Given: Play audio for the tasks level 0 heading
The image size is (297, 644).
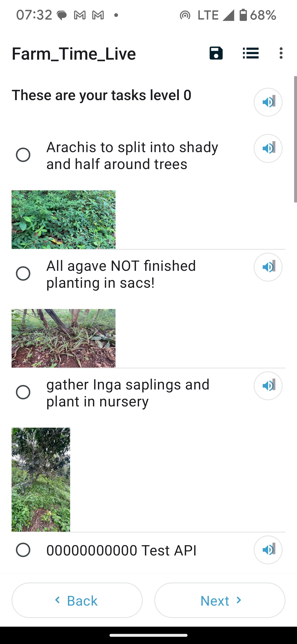Looking at the screenshot, I should click(268, 102).
